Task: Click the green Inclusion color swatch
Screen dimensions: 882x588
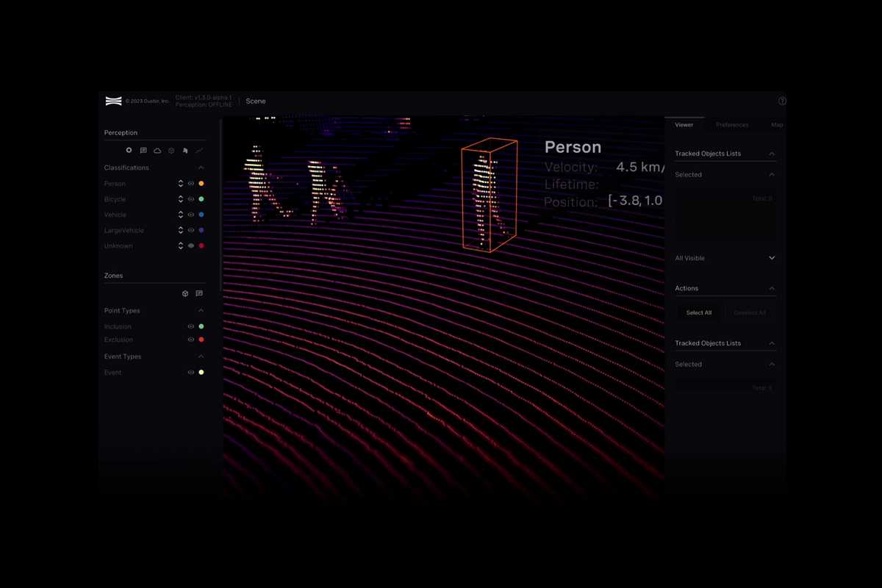Action: (201, 326)
